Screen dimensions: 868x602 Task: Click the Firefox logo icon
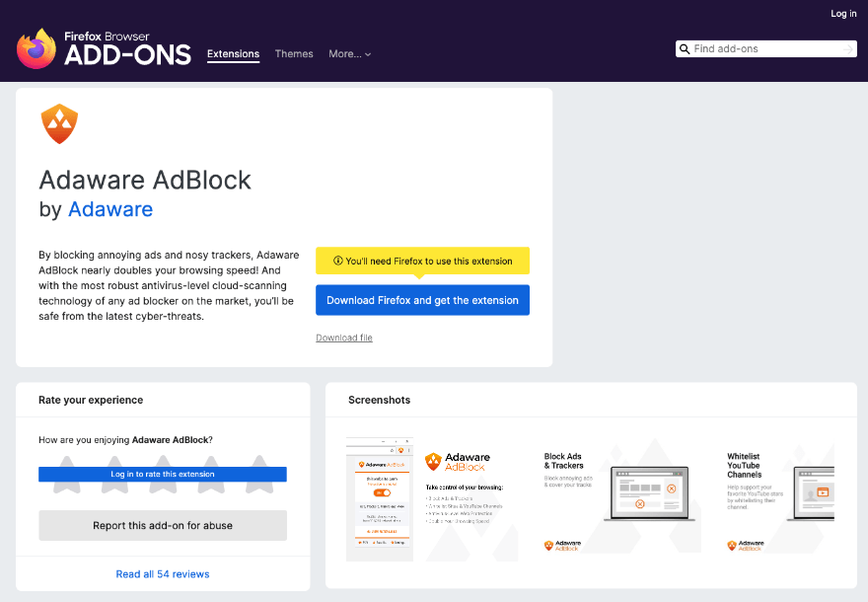36,48
